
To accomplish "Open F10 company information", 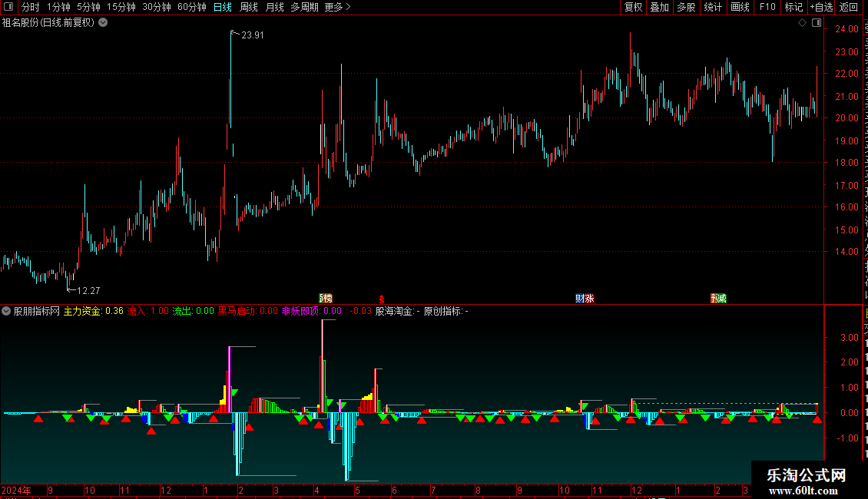I will tap(767, 7).
